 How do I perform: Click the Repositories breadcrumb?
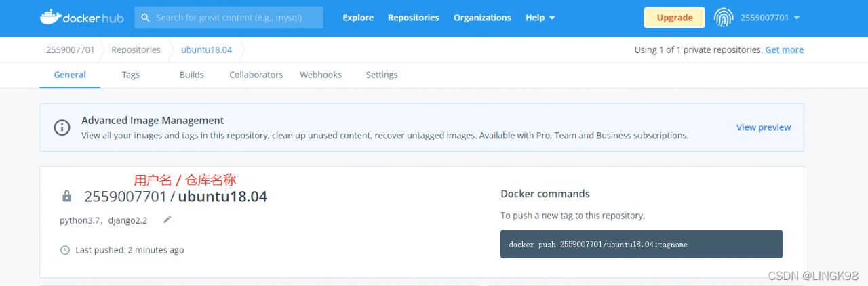pos(136,49)
